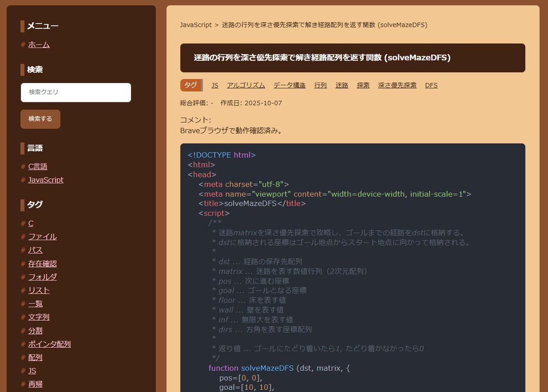Image resolution: width=548 pixels, height=392 pixels.
Task: Select the C tag in sidebar
Action: coord(31,223)
